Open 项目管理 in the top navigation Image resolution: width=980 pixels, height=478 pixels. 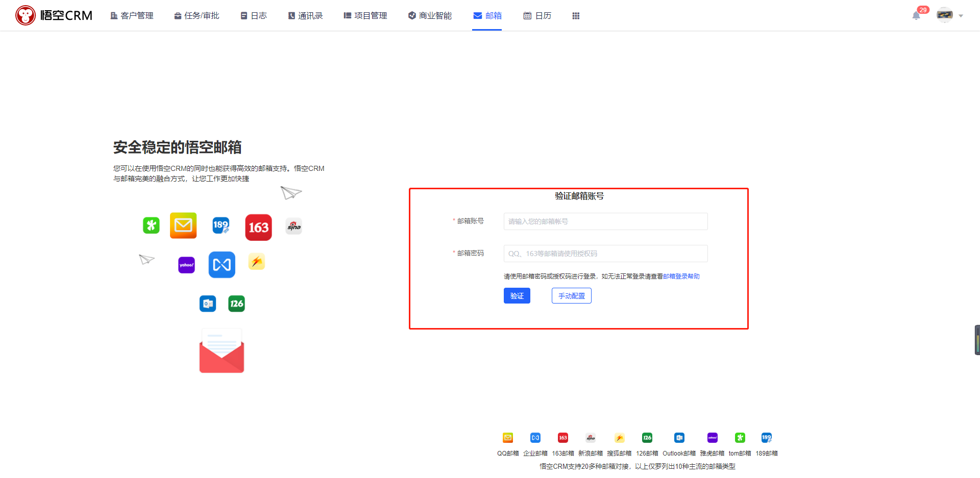365,16
